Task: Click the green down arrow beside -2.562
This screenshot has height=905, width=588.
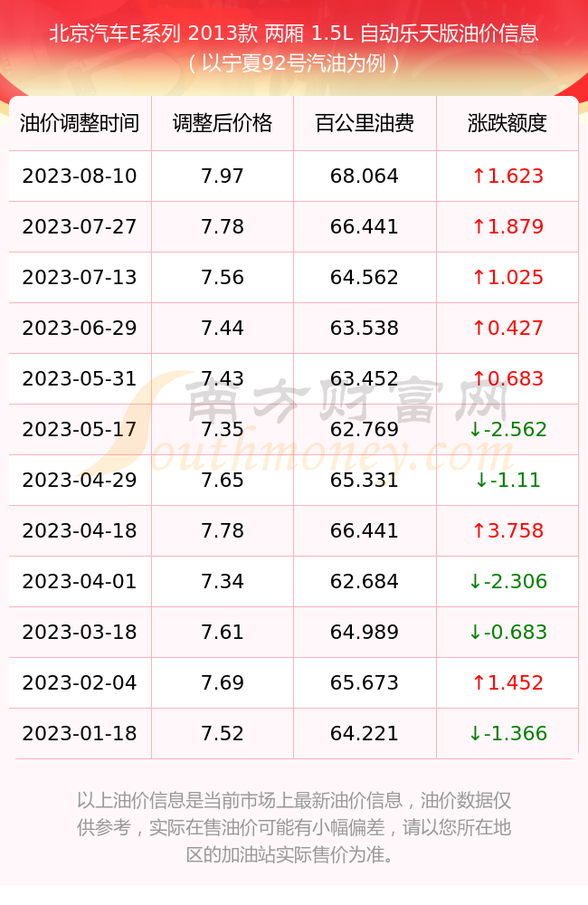Action: 475,429
